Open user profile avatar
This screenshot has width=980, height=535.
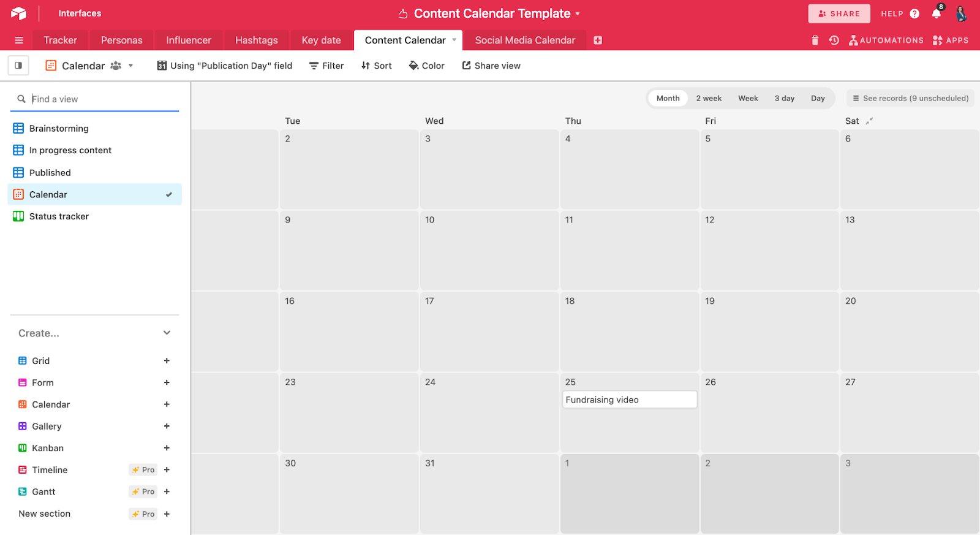pos(962,13)
